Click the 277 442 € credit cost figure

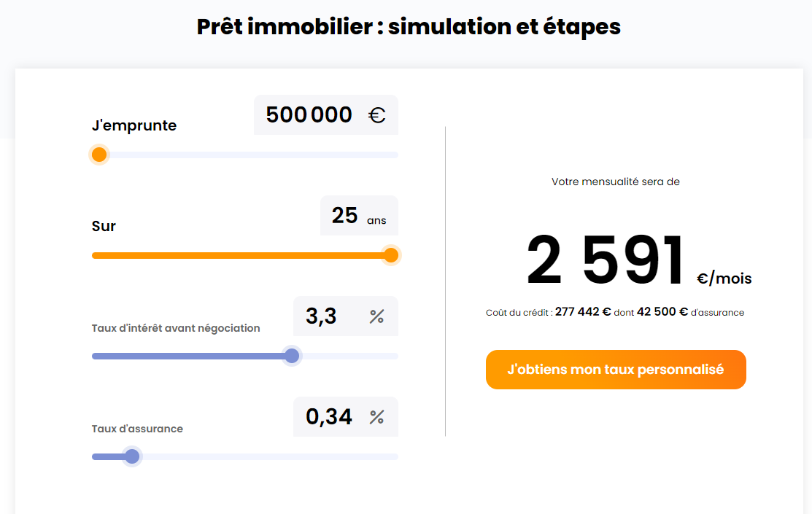click(x=583, y=312)
